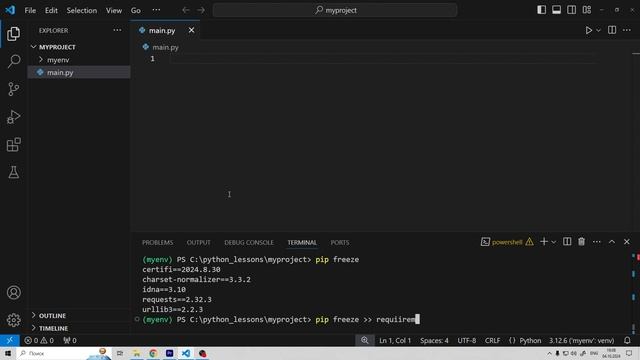This screenshot has height=360, width=640.
Task: Click the ports forwarded status item
Action: (x=70, y=340)
